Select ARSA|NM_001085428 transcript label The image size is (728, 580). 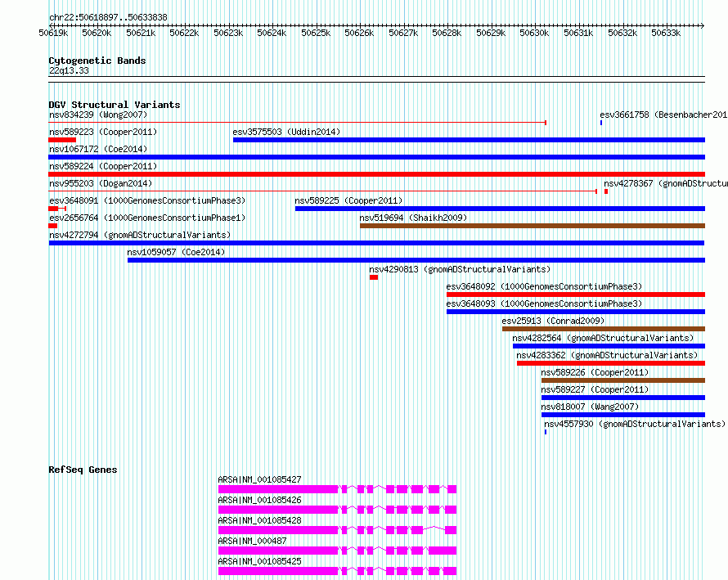259,520
